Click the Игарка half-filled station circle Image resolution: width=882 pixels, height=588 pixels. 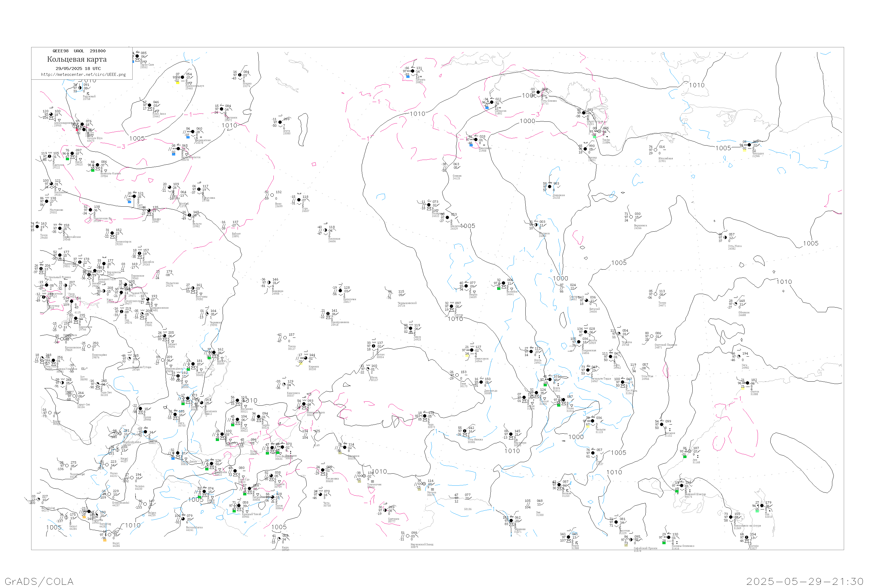tap(240, 75)
